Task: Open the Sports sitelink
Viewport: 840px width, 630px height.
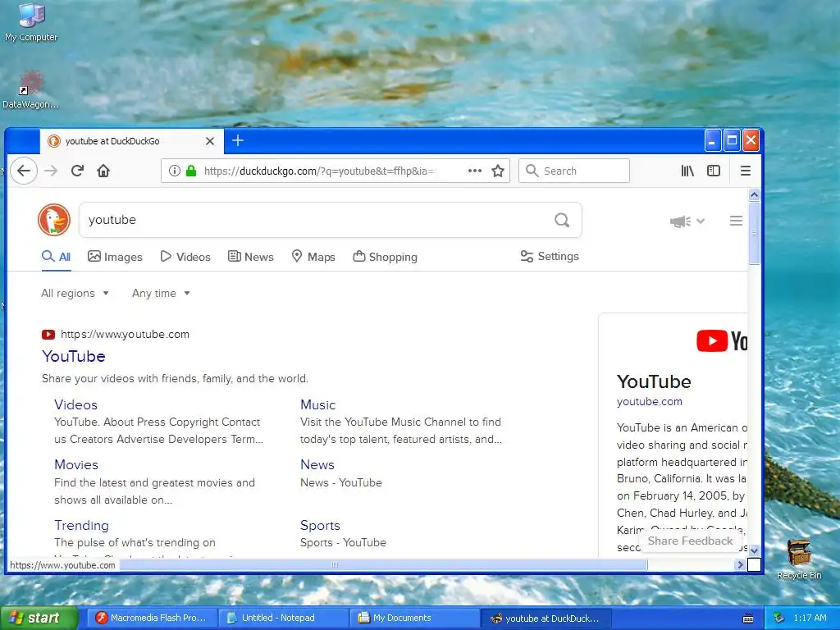Action: coord(320,526)
